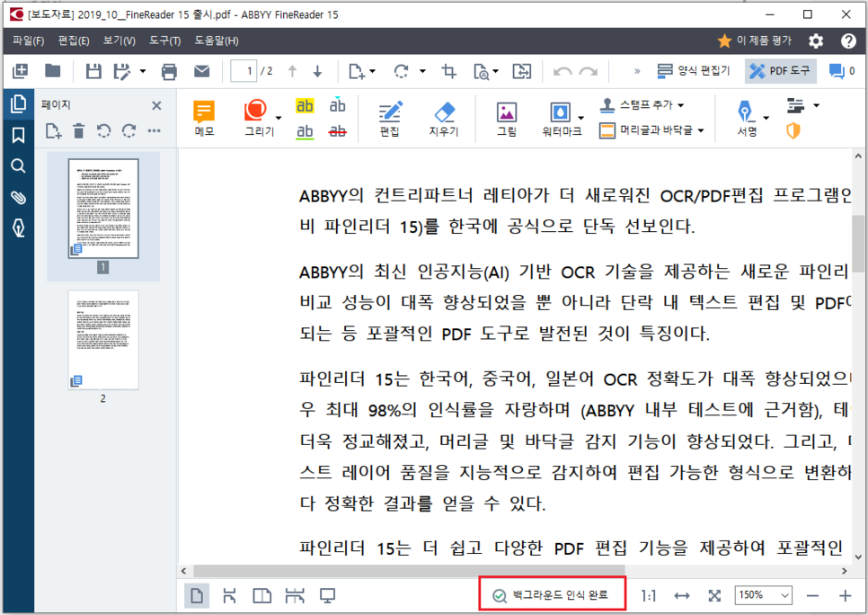Expand hidden toolbar items chevron

click(x=637, y=71)
